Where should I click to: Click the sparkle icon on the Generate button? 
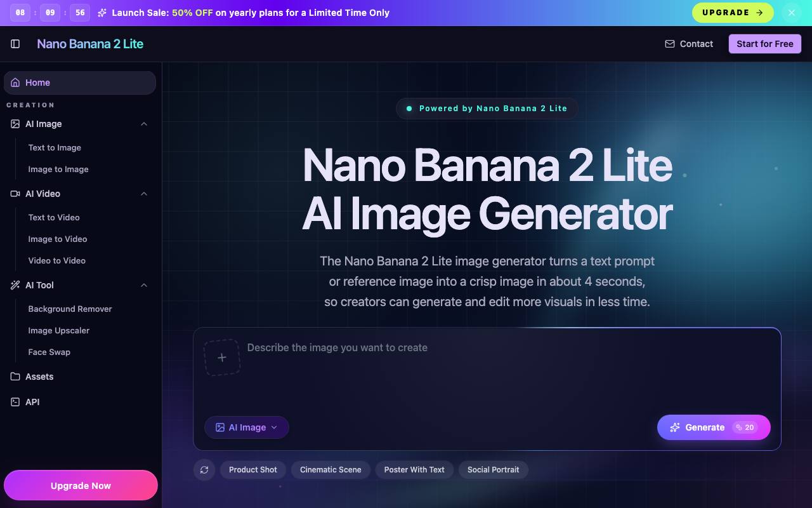point(675,427)
